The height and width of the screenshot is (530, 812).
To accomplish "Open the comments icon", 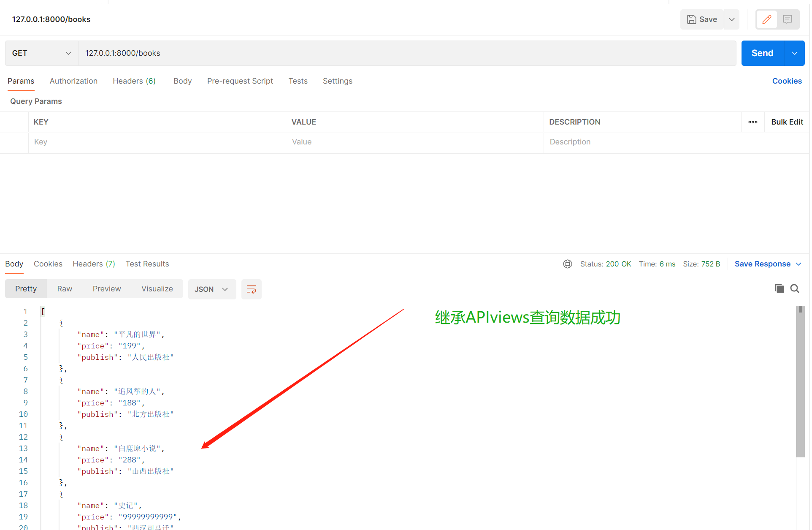I will tap(787, 19).
